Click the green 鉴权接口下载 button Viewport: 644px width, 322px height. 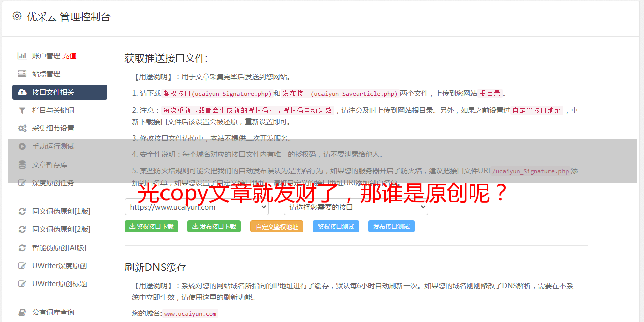(151, 226)
